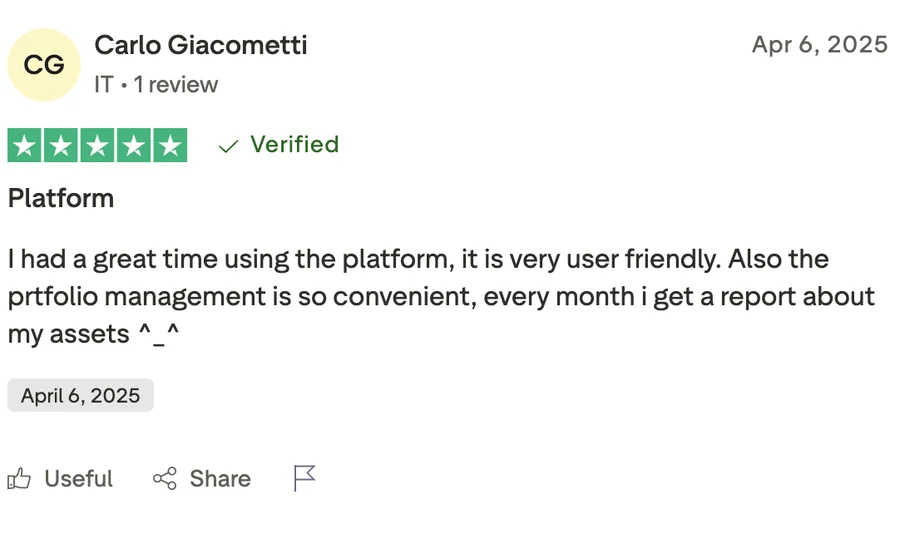Click the "1 review" count text

coord(176,85)
